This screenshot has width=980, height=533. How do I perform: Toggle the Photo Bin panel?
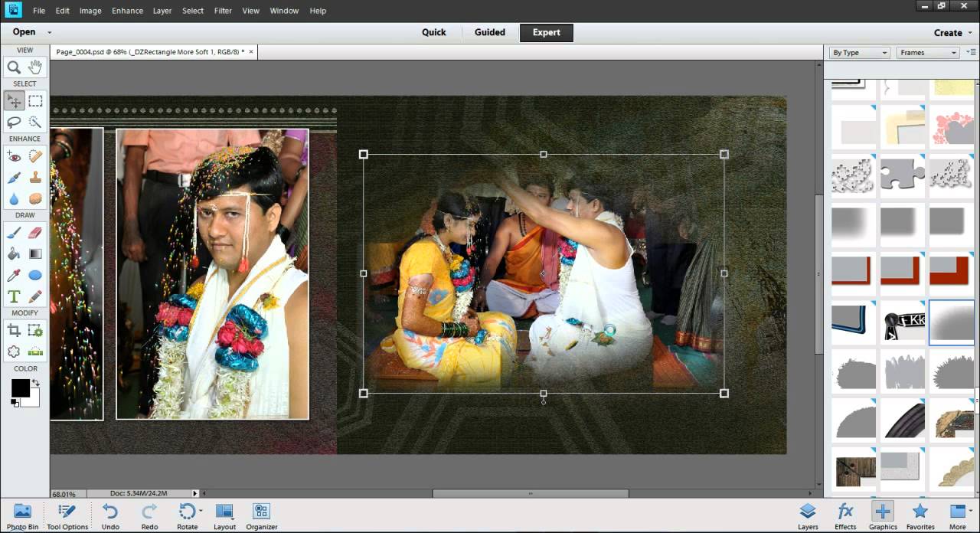point(22,515)
